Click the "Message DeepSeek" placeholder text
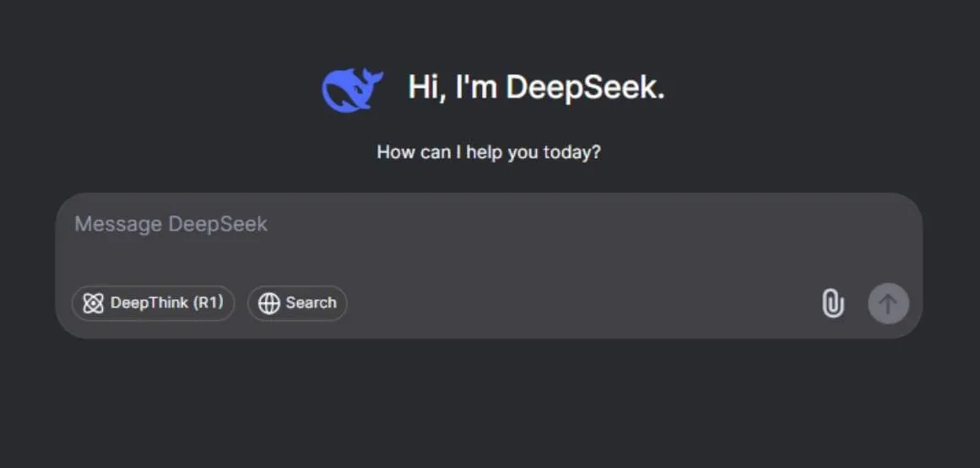 (x=171, y=224)
